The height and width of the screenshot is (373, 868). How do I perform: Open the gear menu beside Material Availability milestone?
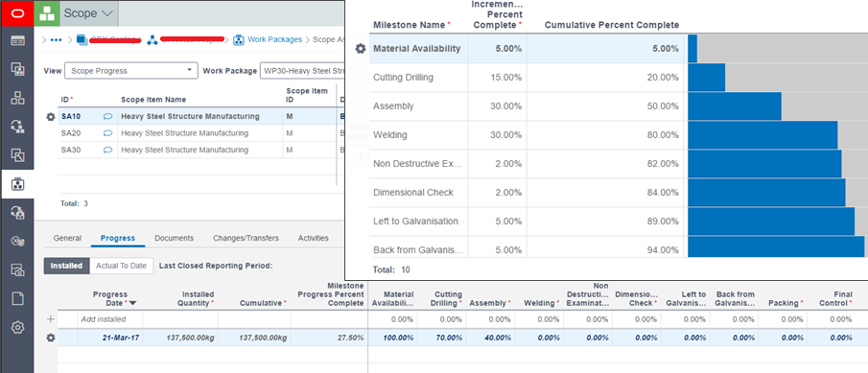[x=361, y=49]
